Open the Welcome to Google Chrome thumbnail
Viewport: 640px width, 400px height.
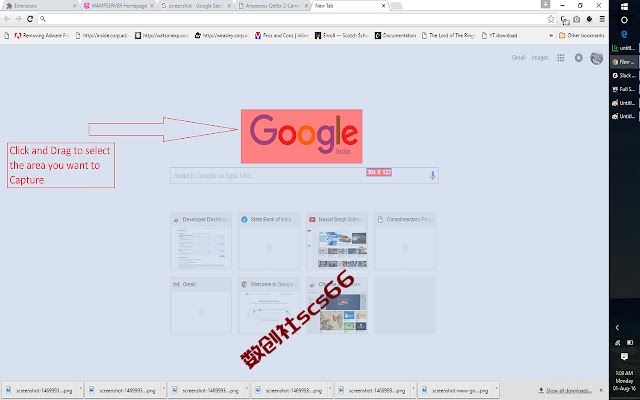pos(269,305)
